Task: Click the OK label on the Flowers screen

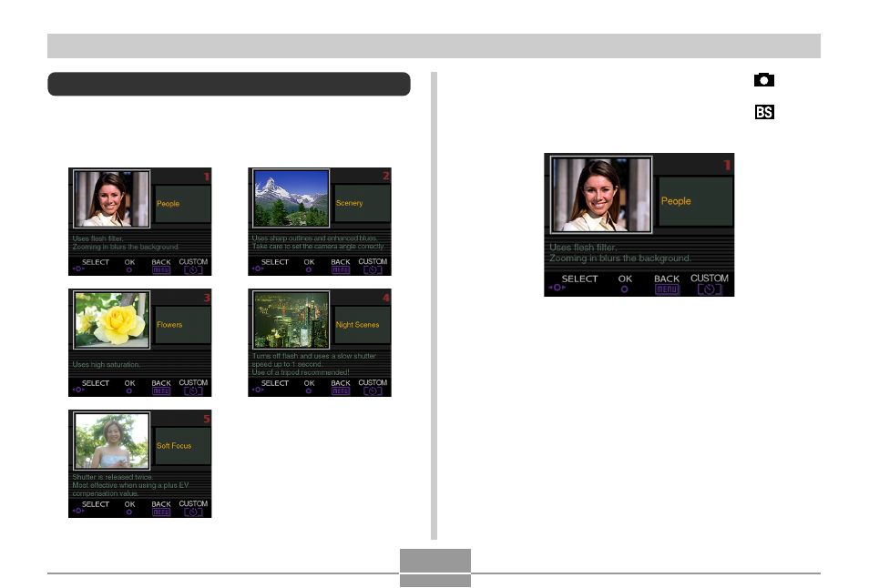Action: (129, 383)
